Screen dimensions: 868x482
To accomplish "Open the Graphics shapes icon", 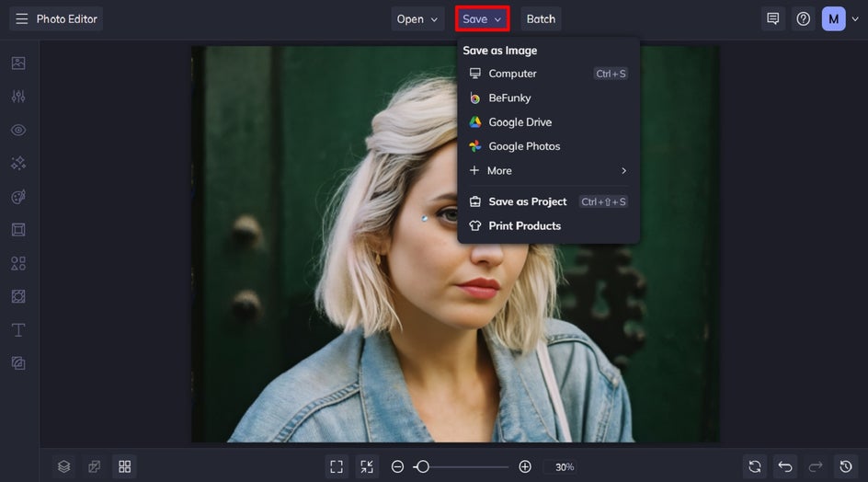I will (x=18, y=263).
